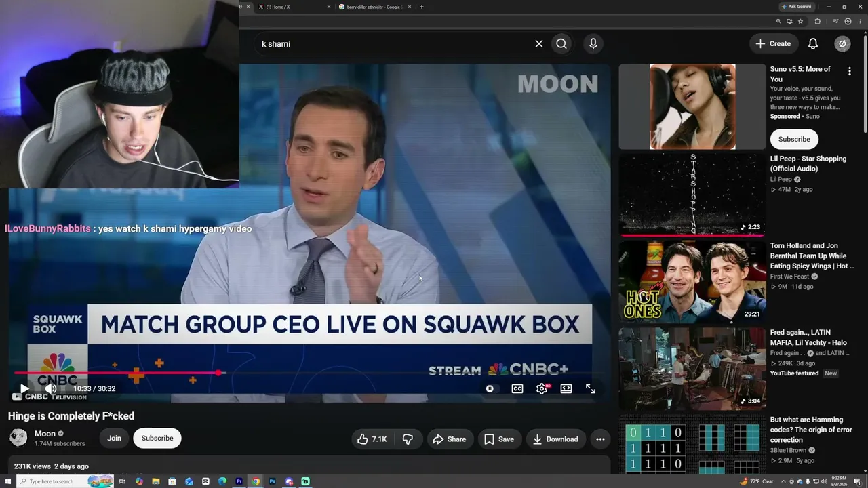Viewport: 868px width, 488px height.
Task: Open Premiere Pro from the taskbar
Action: [x=239, y=481]
